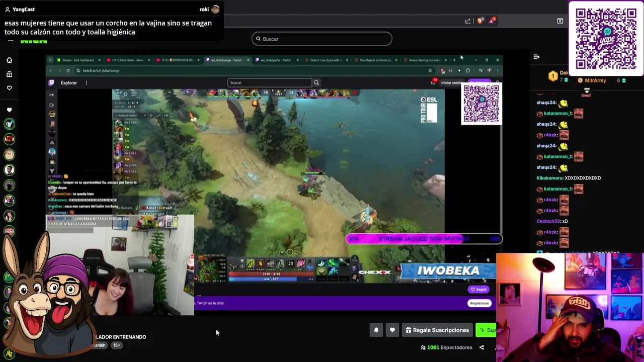This screenshot has width=644, height=362.
Task: Select 'Dota 2: Live Score' tab
Action: [327, 60]
